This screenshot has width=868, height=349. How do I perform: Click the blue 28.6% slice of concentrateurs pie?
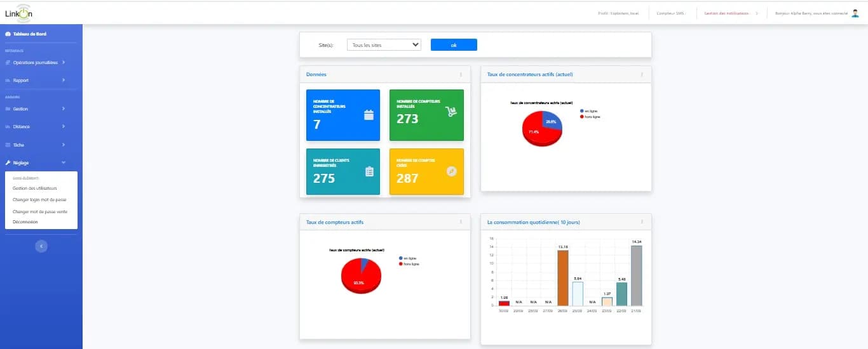552,120
